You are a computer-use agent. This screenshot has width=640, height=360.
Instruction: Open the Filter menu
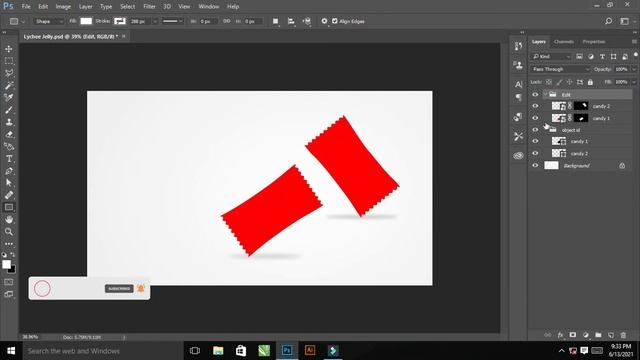click(x=149, y=7)
